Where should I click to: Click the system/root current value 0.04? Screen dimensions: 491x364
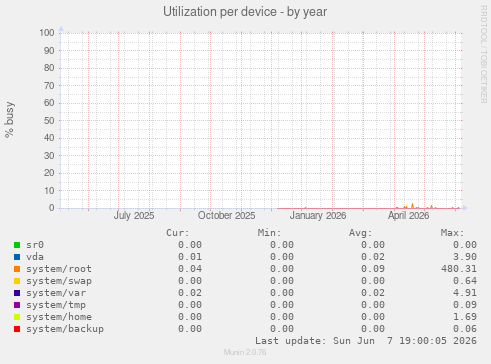pos(190,269)
